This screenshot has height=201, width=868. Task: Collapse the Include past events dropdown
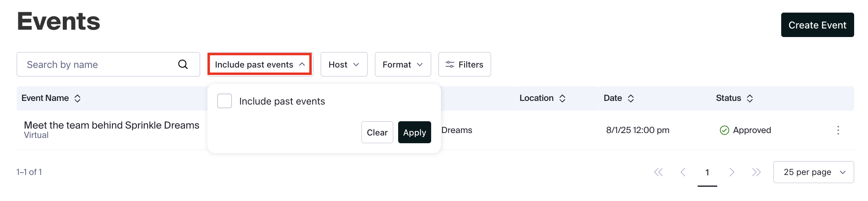click(x=260, y=64)
